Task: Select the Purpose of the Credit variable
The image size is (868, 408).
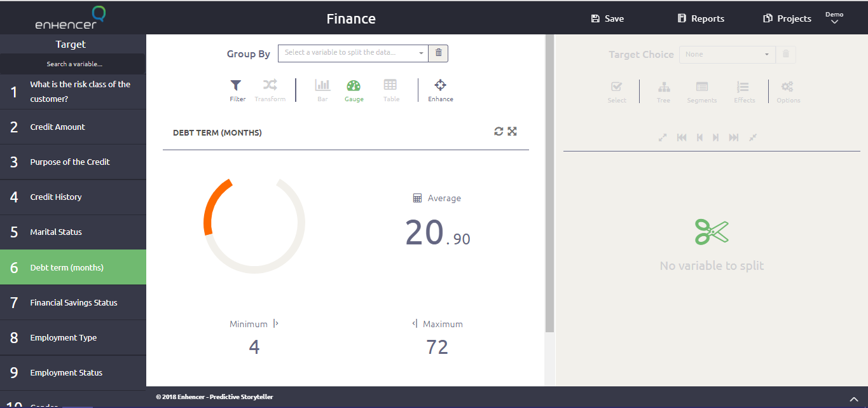Action: pyautogui.click(x=73, y=162)
